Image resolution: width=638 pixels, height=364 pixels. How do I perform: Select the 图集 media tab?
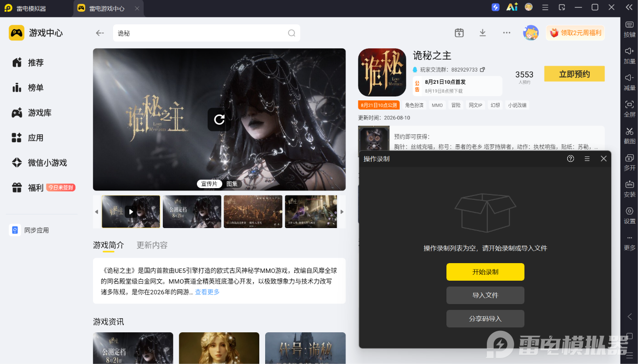pos(232,184)
